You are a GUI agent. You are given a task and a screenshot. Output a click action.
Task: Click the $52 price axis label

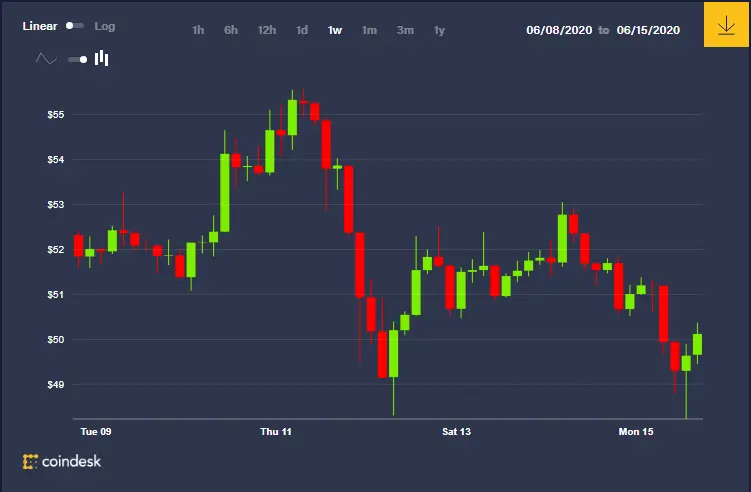click(x=56, y=250)
